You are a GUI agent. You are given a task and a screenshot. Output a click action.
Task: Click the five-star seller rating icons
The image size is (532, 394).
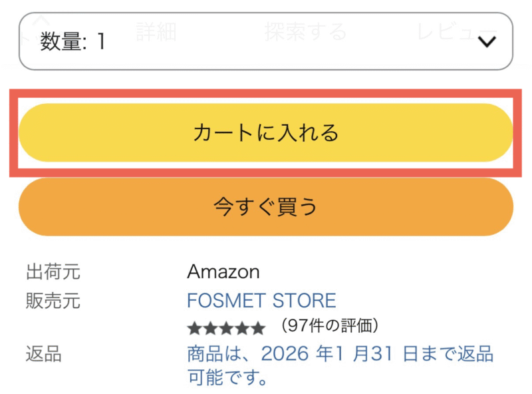(x=226, y=327)
